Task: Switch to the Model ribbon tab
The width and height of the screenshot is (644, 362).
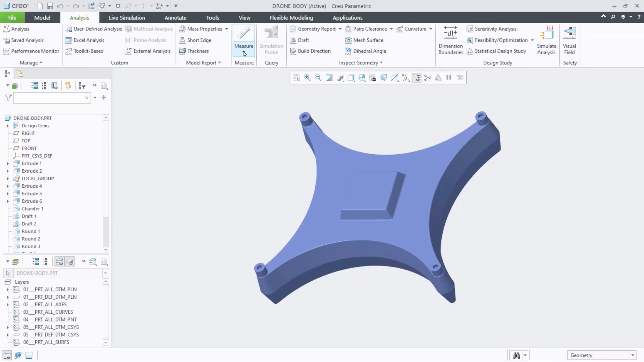Action: [x=42, y=18]
